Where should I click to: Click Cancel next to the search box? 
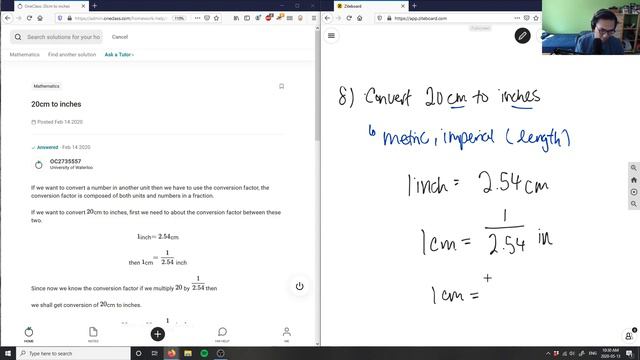coord(120,37)
